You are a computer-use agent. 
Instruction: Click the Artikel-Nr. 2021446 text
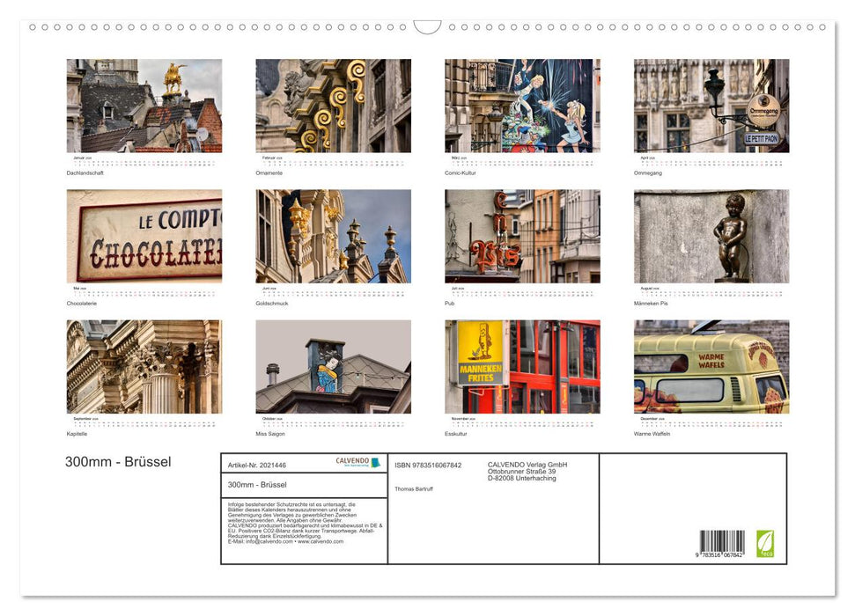257,465
